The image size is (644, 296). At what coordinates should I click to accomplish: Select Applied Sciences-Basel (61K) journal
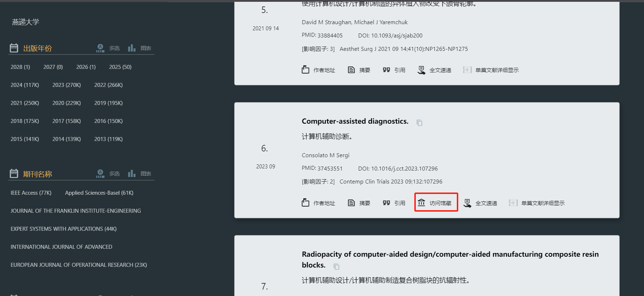99,193
